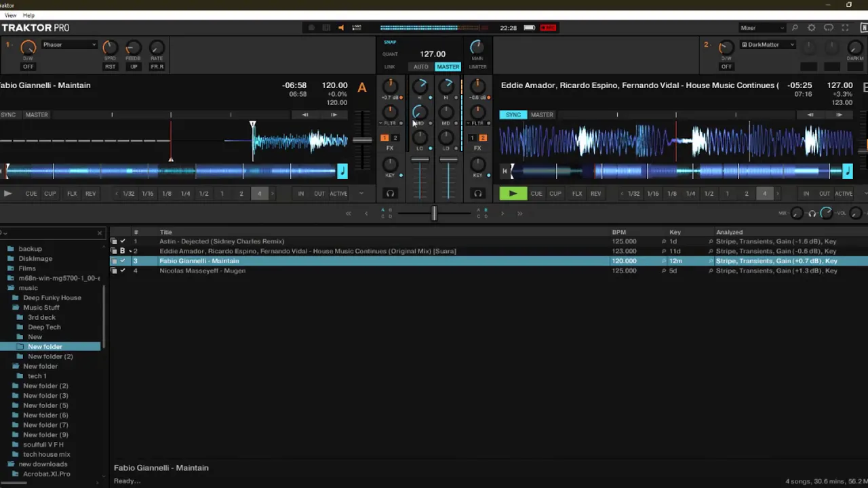Open the browser search magnifier in header

click(x=795, y=28)
